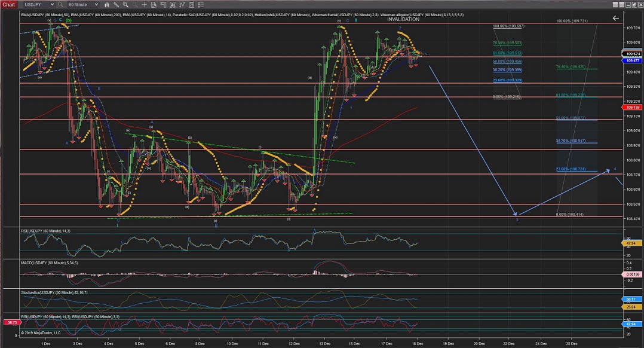Click the 23.60% (108.724) Fibonacci level

tap(571, 169)
